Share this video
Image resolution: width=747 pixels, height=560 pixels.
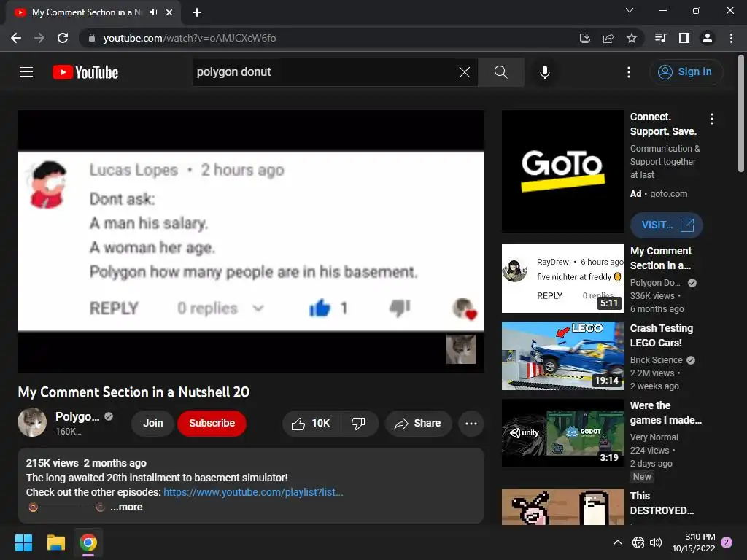tap(418, 424)
